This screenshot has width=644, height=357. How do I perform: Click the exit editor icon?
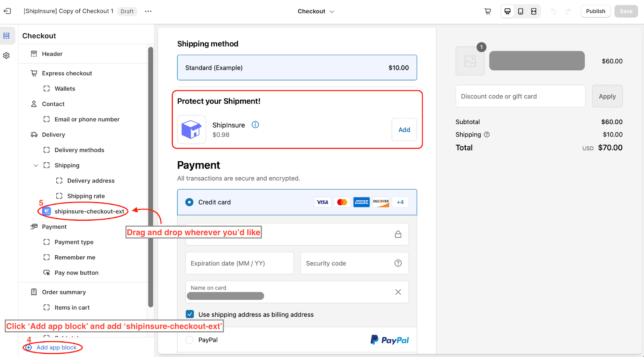pos(7,11)
